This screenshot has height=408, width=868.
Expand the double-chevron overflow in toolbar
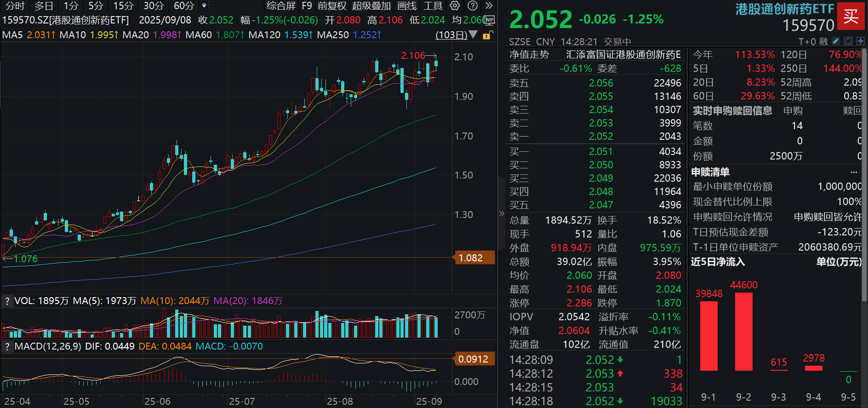point(489,6)
